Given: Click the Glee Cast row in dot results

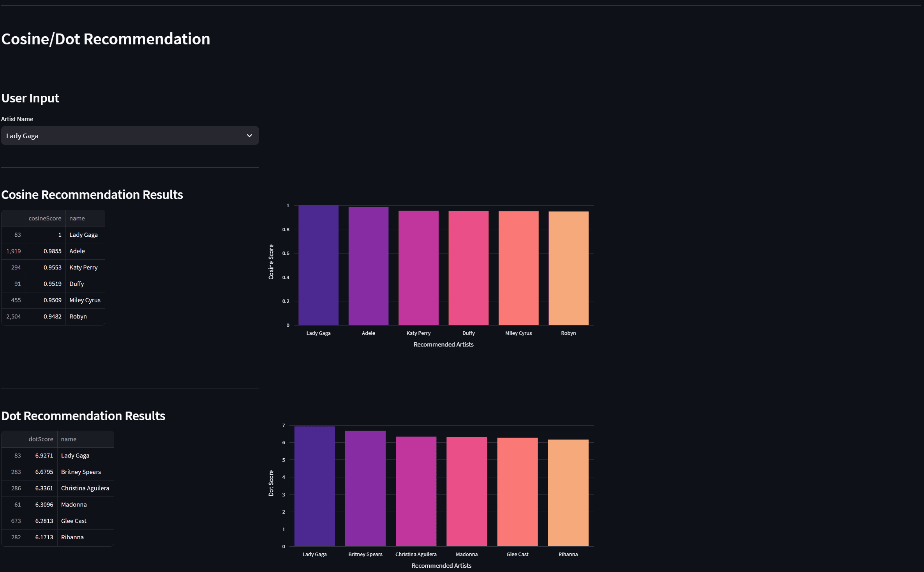Looking at the screenshot, I should tap(58, 521).
